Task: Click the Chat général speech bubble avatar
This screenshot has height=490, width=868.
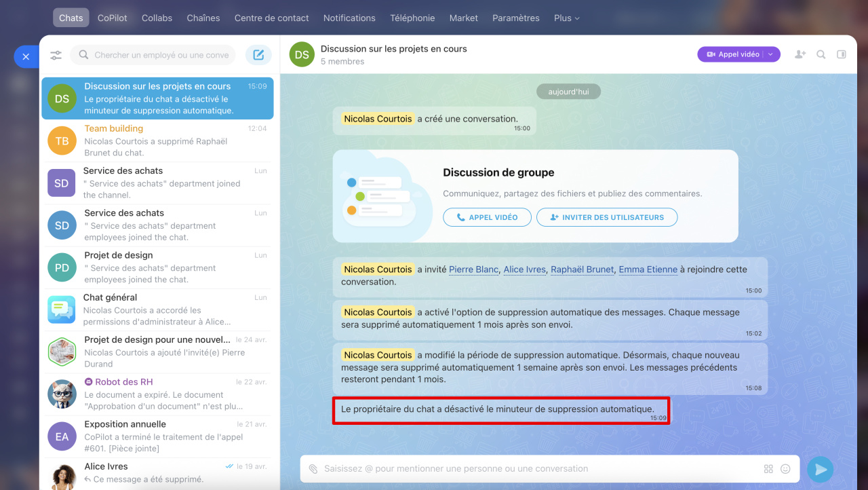Action: (62, 309)
